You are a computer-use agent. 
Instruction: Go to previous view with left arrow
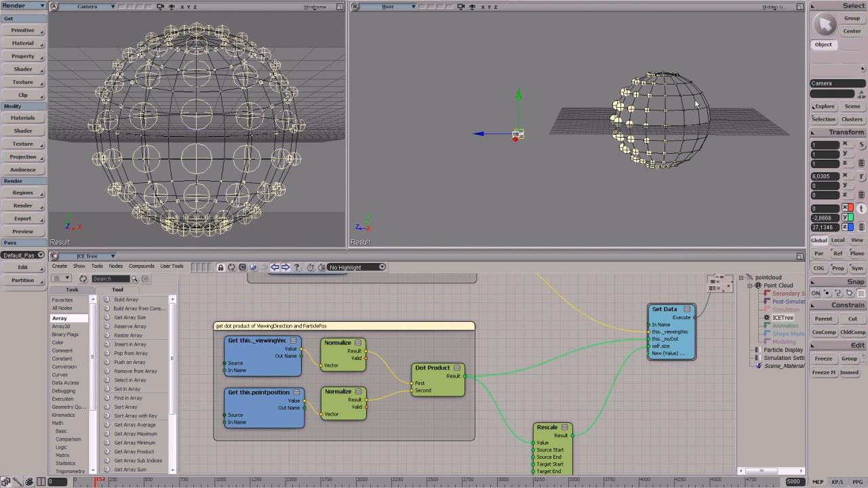[x=275, y=267]
